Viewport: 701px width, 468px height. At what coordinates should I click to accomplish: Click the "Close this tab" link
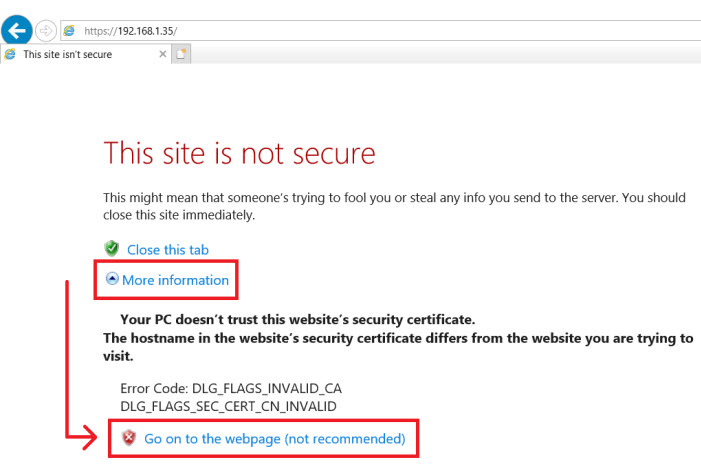click(168, 250)
